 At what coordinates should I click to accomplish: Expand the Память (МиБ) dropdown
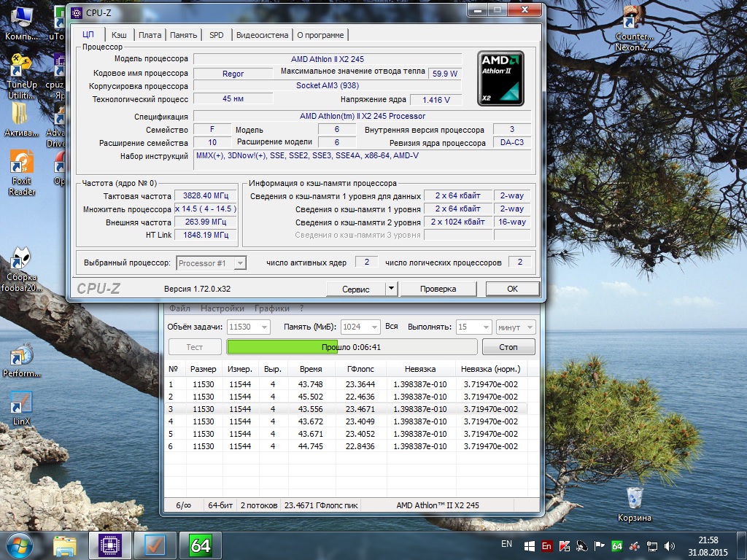(374, 327)
